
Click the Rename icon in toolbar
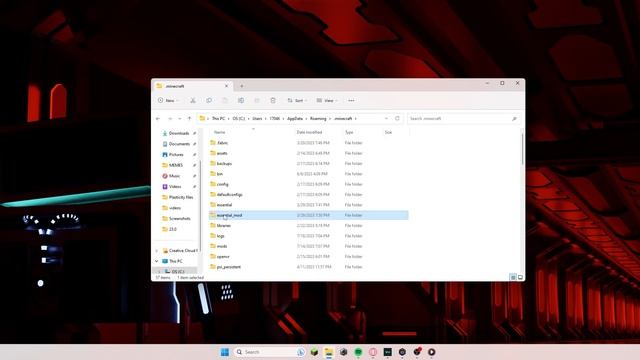(x=241, y=100)
